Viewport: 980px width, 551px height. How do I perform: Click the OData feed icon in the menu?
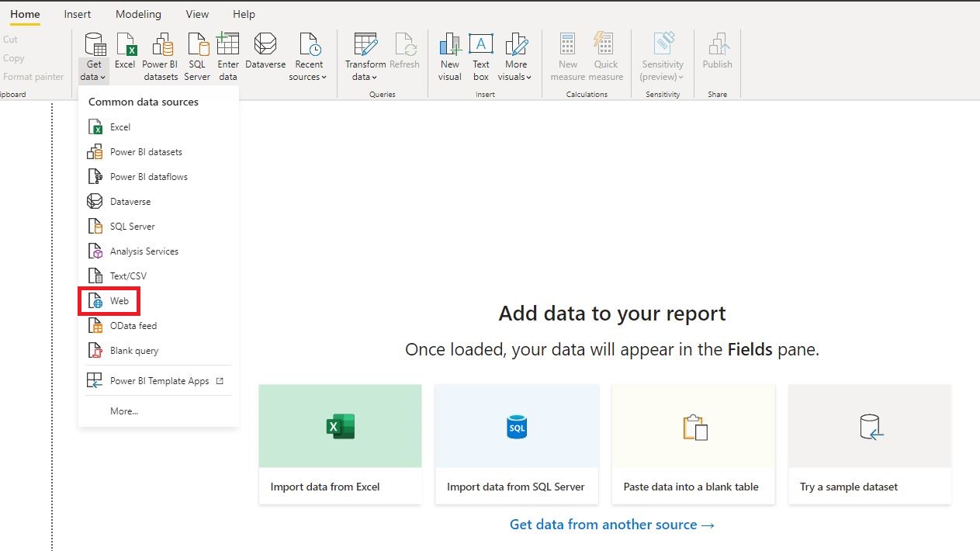[95, 326]
